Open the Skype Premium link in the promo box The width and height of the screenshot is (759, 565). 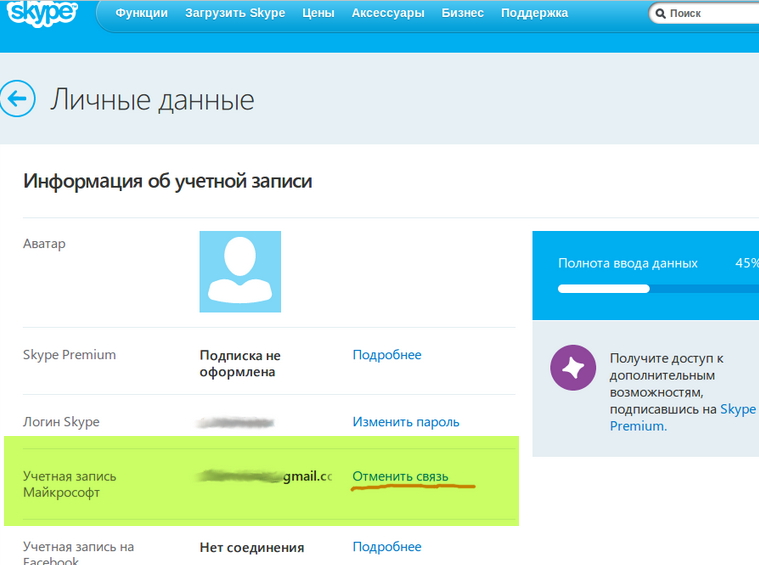coord(683,417)
